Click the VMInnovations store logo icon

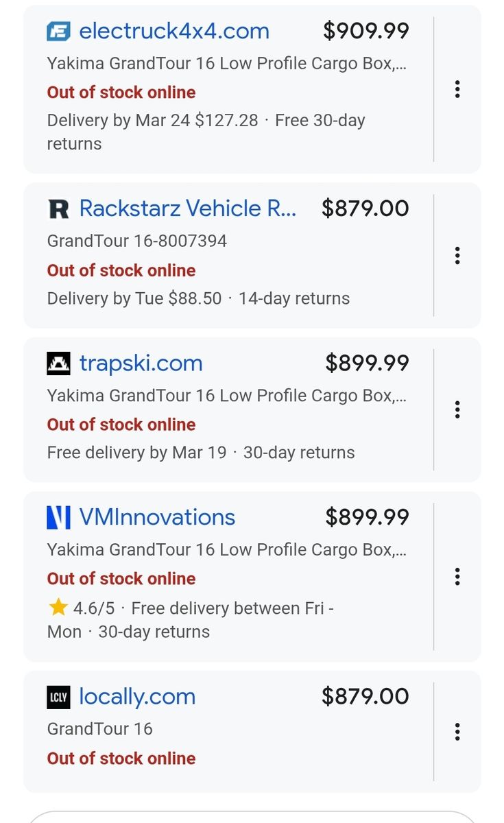point(58,517)
